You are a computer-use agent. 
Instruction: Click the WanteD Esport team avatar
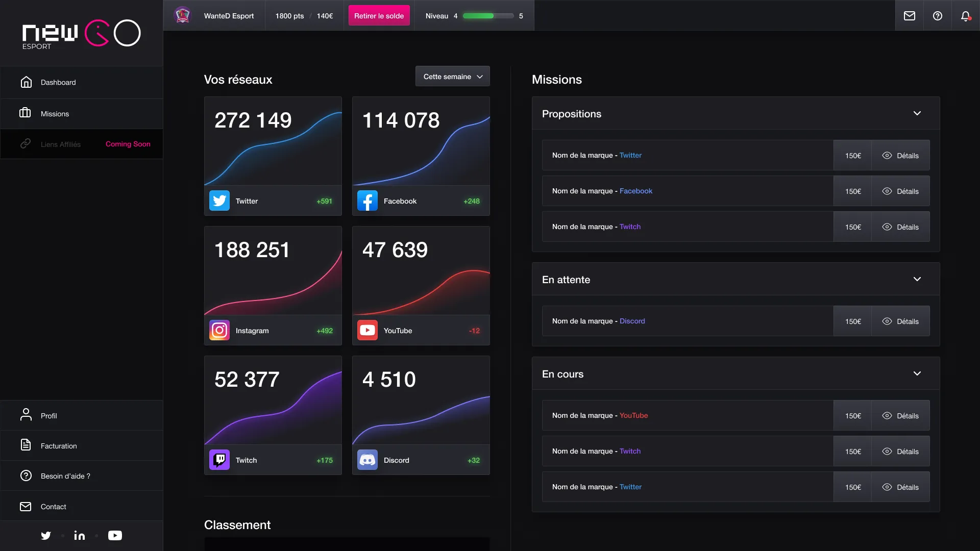(x=182, y=15)
